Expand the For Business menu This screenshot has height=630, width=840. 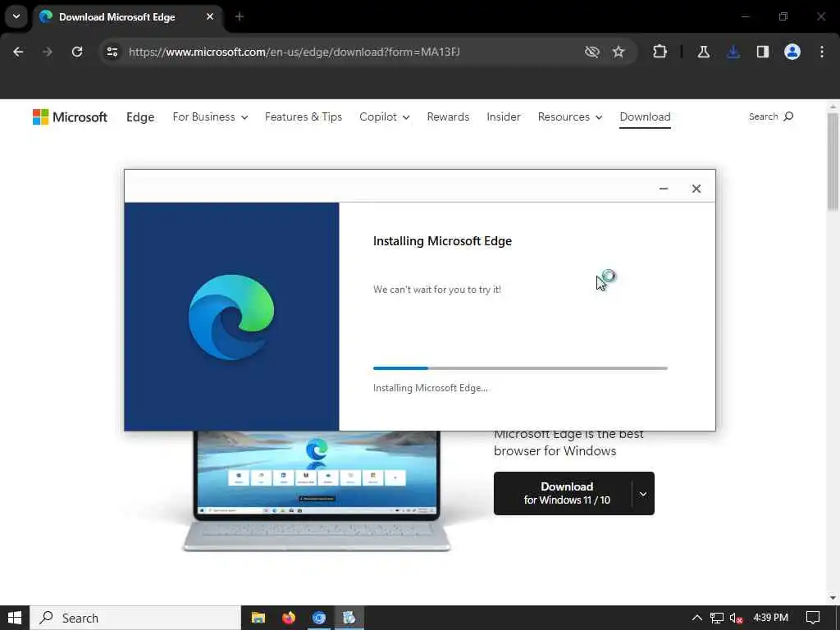pos(210,116)
